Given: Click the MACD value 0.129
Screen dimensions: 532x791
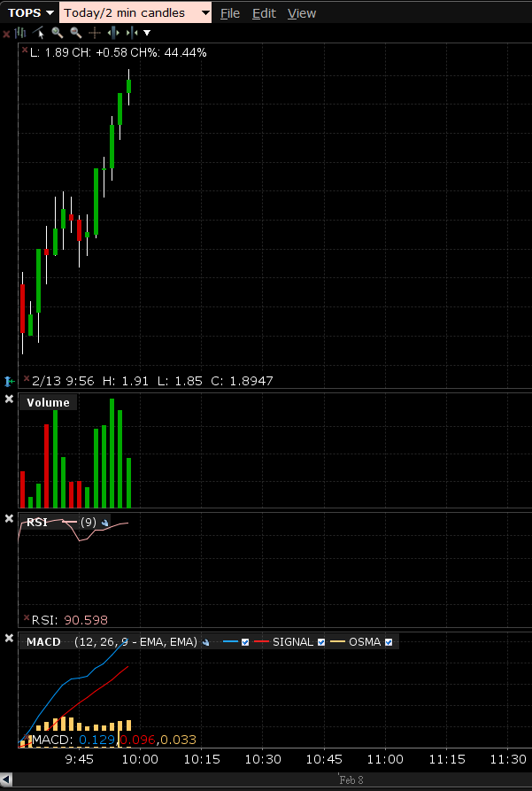Looking at the screenshot, I should pyautogui.click(x=97, y=740).
